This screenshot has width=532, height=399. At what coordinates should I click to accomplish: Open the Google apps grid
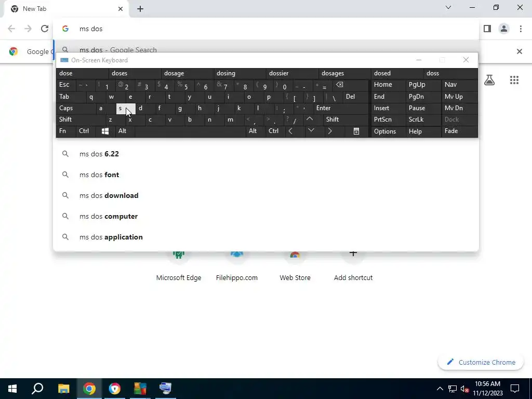(x=514, y=80)
